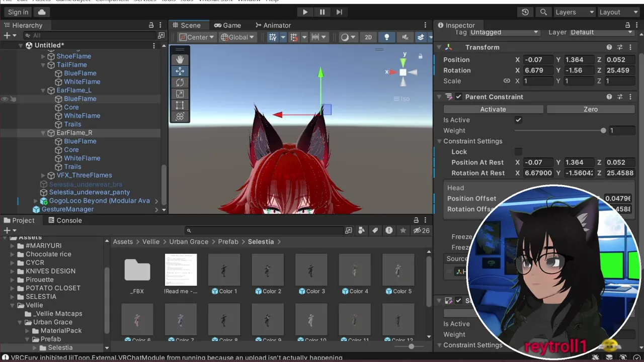
Task: Open the Global handle rotation dropdown
Action: tap(237, 37)
